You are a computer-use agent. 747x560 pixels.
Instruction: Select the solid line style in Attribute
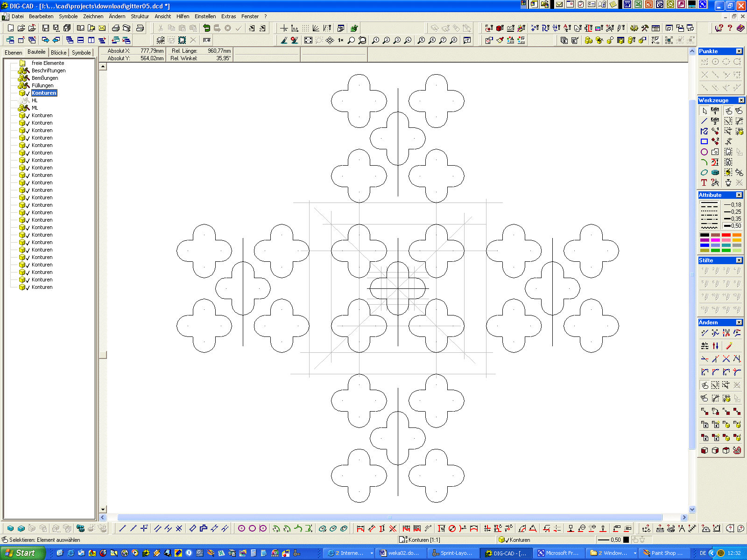[709, 203]
